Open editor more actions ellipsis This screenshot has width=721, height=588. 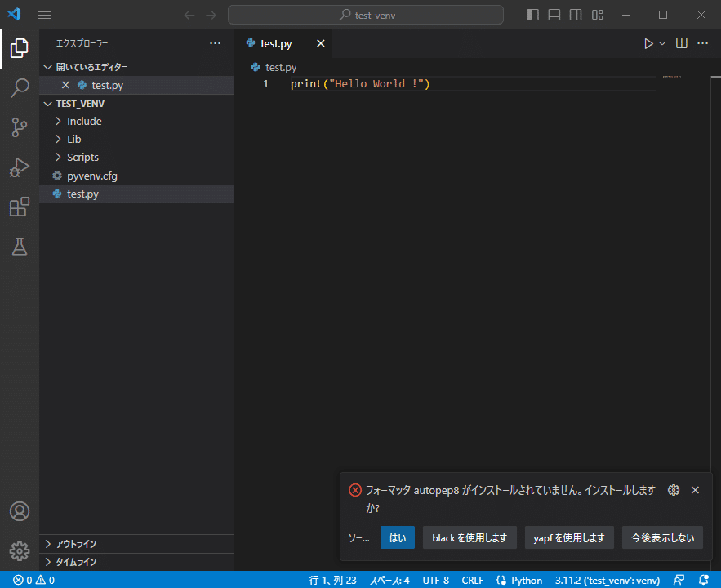click(x=702, y=43)
